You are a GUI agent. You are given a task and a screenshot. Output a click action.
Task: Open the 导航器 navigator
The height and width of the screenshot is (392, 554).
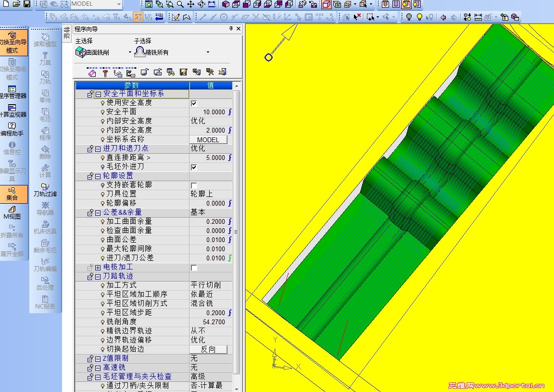pyautogui.click(x=46, y=208)
